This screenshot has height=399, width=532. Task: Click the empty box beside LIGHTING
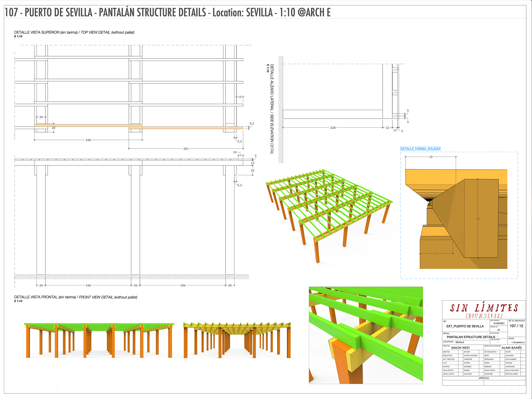tap(461, 367)
